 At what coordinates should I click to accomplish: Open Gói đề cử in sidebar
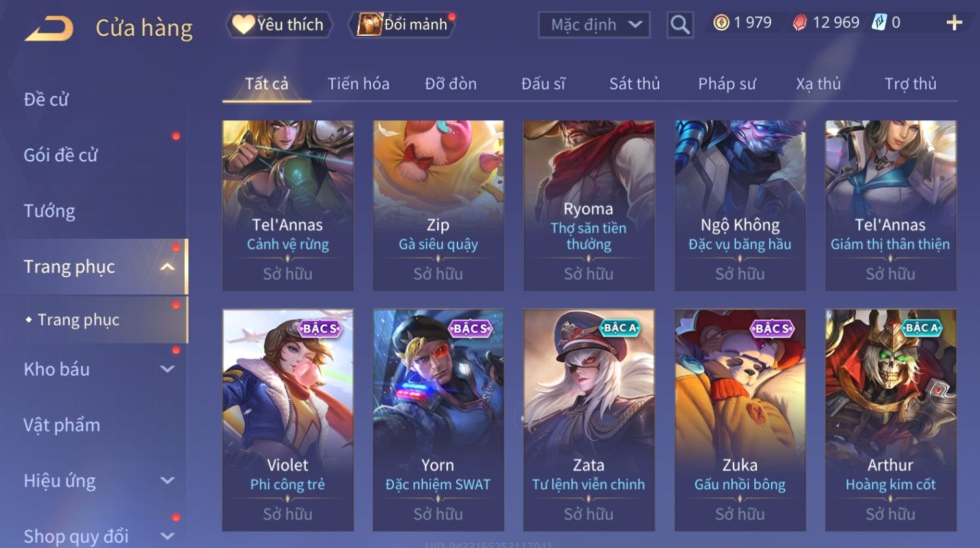click(61, 155)
